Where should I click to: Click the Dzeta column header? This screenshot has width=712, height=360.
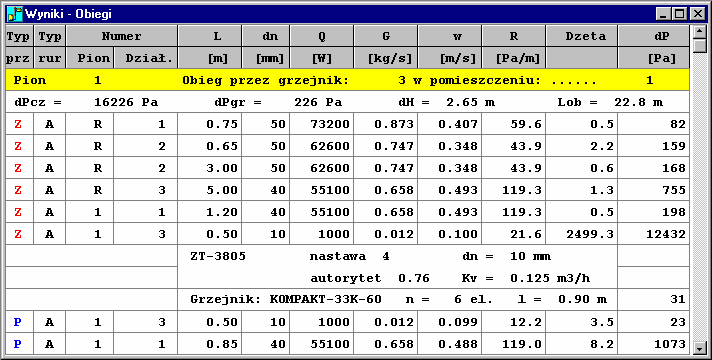pos(582,36)
